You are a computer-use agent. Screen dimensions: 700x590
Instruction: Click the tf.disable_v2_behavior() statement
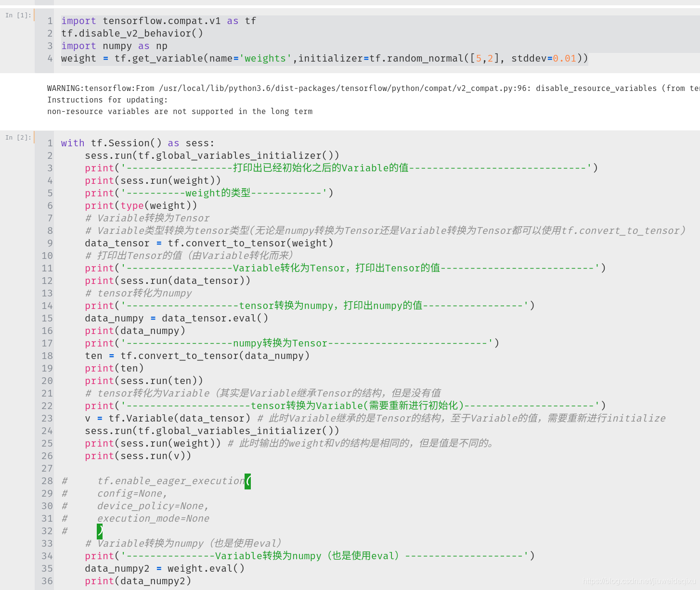point(131,33)
